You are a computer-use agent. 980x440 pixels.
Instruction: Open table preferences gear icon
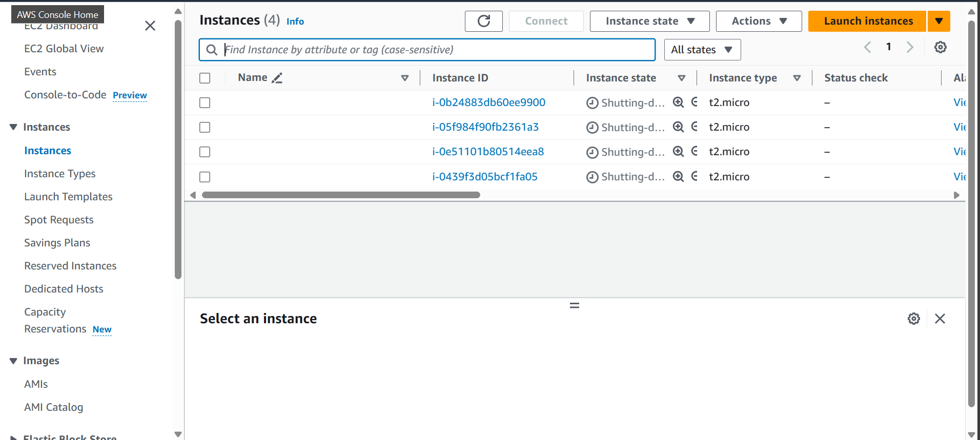pyautogui.click(x=940, y=47)
